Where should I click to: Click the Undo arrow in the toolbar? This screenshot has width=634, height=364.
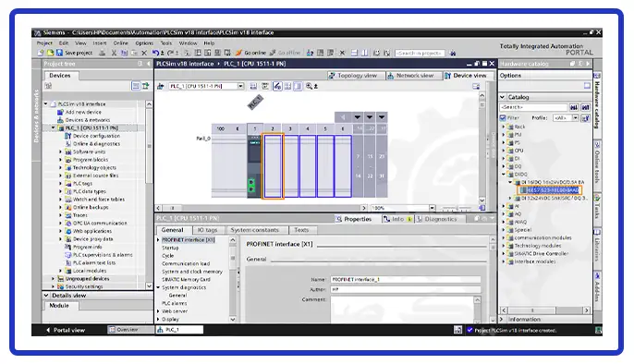coord(155,53)
